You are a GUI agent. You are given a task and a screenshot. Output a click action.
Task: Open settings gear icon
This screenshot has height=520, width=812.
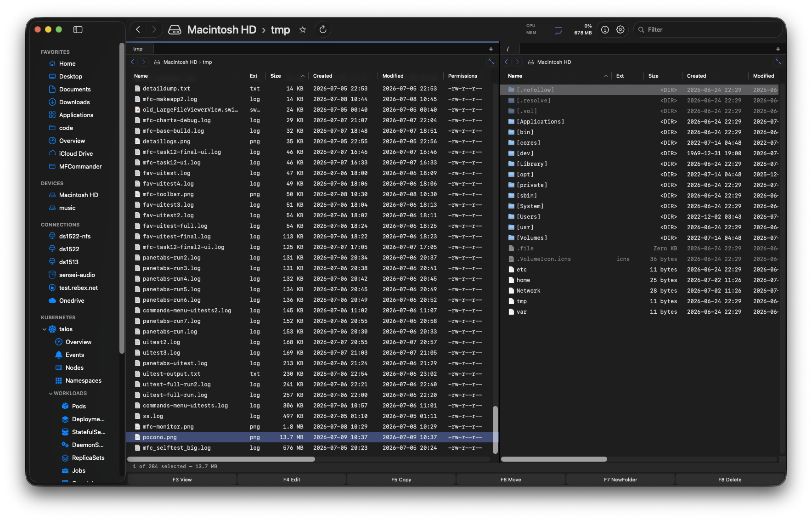[620, 29]
